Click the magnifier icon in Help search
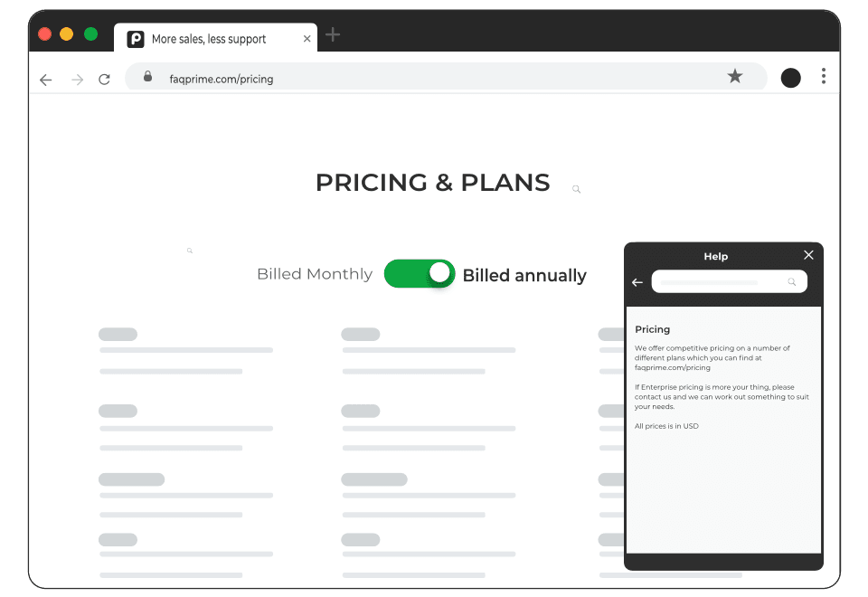The image size is (868, 597). [792, 282]
